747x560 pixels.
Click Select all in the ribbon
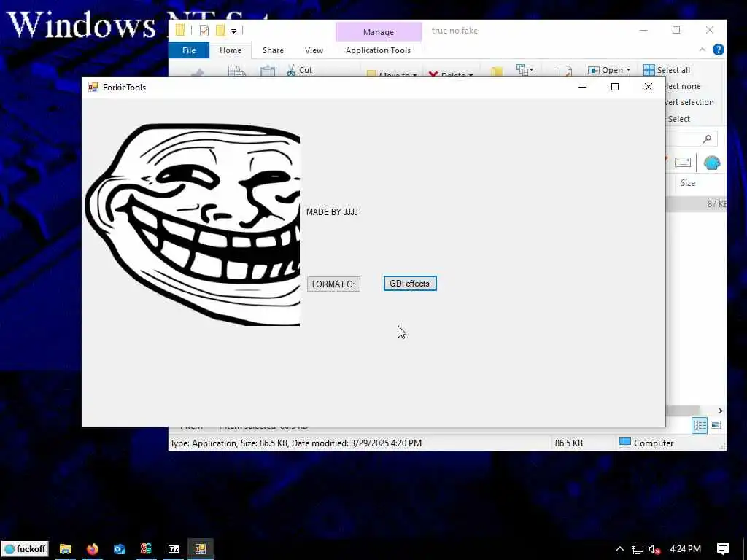[667, 70]
